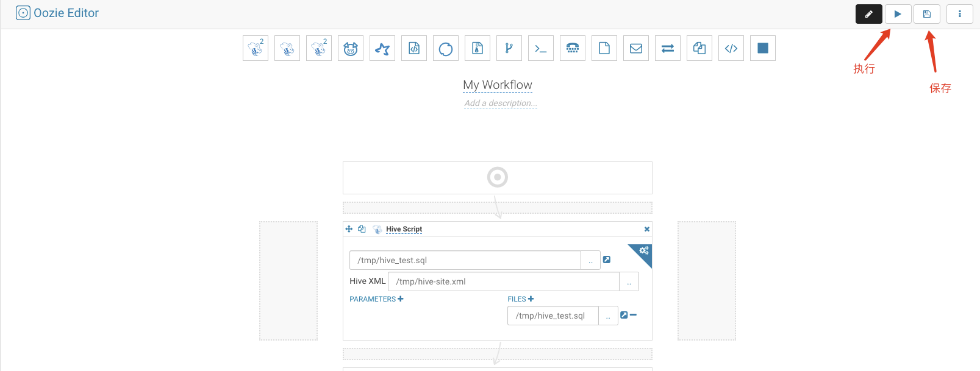Click the Oozie Editor logo icon
Image resolution: width=980 pixels, height=371 pixels.
point(23,13)
